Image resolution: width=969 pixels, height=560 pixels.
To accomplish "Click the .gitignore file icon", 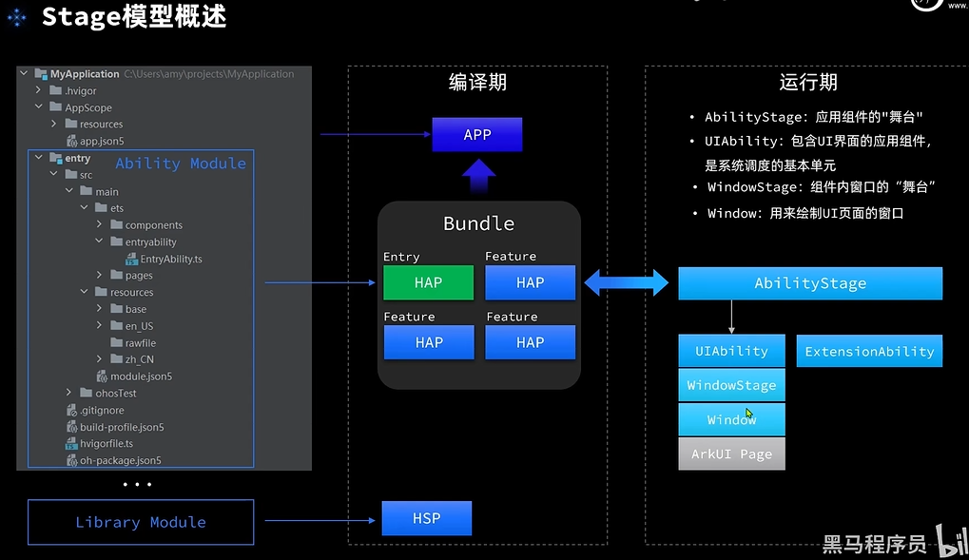I will coord(71,410).
